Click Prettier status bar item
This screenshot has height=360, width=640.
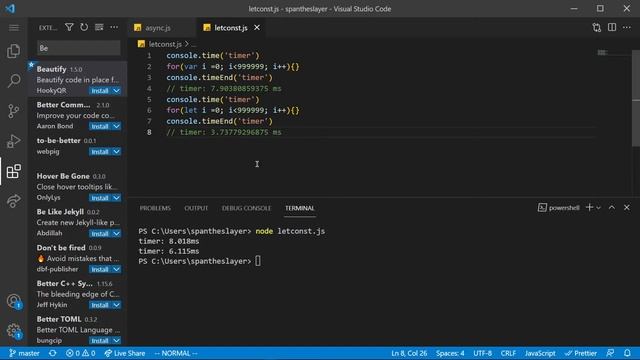click(x=581, y=353)
